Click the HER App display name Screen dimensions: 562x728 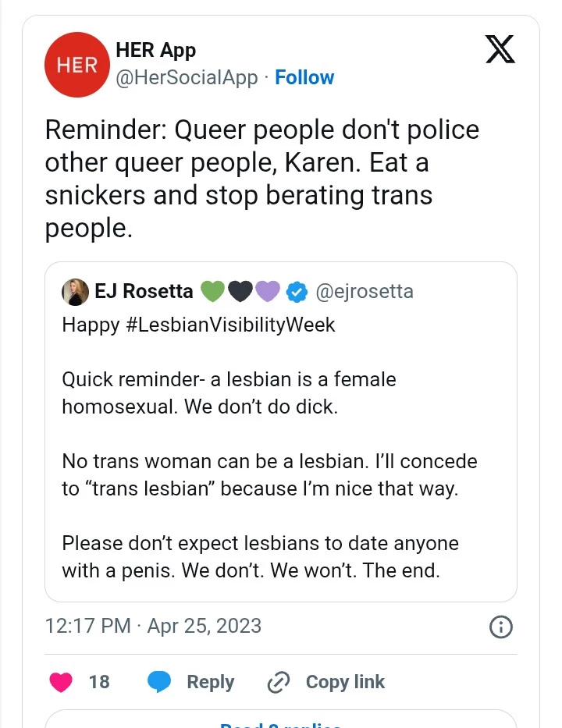155,51
